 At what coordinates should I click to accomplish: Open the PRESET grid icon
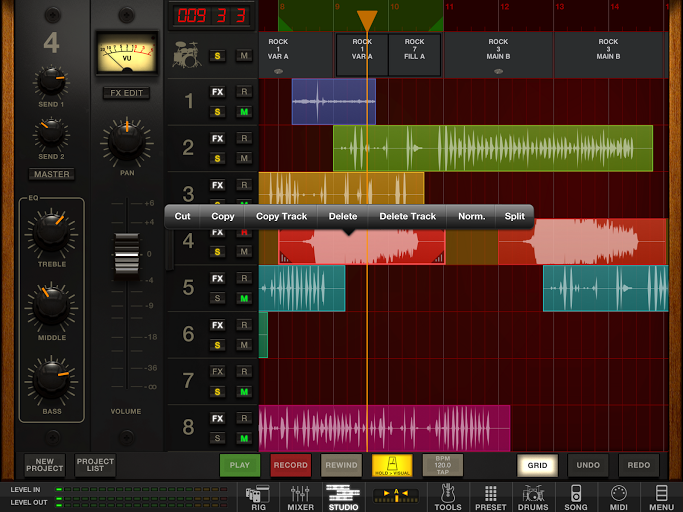490,496
